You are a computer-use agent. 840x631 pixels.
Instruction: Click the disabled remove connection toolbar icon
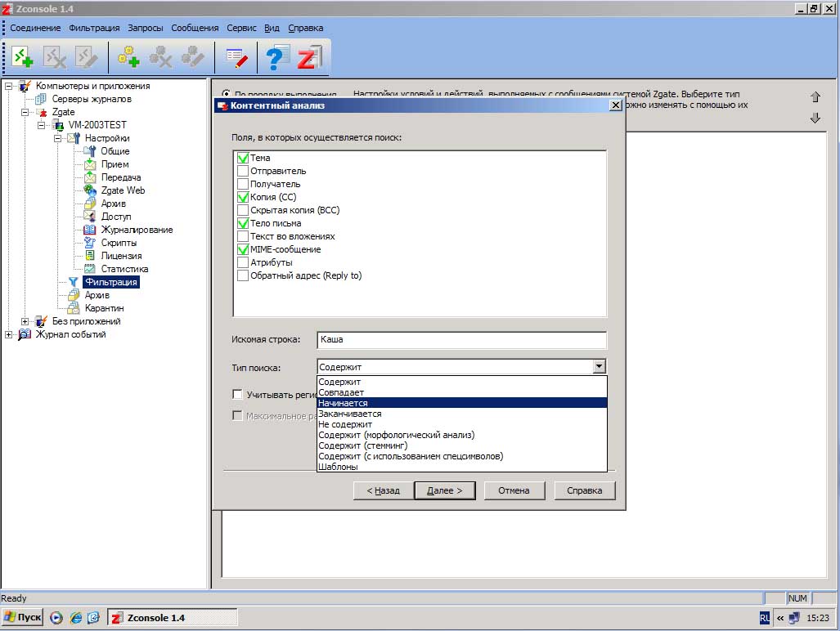pos(55,56)
